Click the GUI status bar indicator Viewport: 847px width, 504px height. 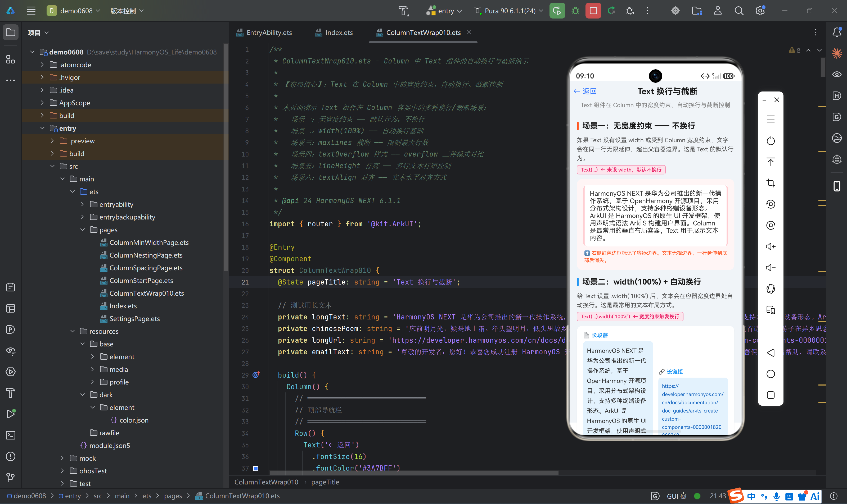676,496
